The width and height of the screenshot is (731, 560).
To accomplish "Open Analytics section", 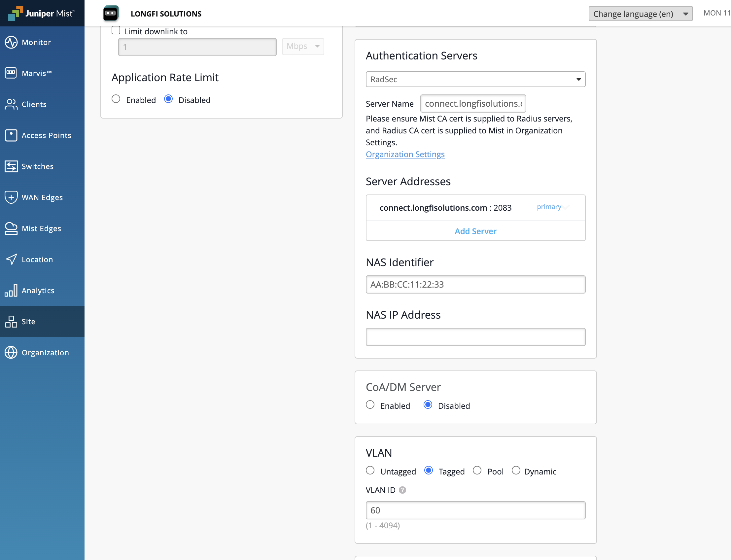I will [42, 290].
